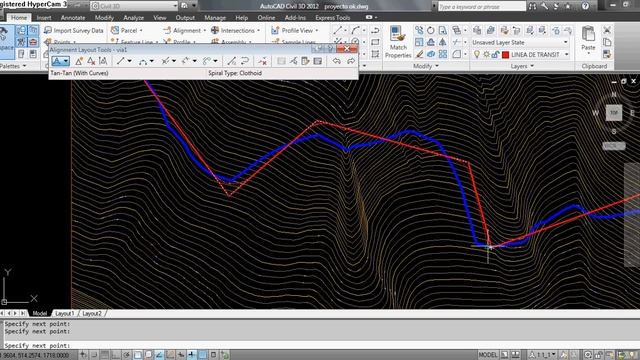Toggle the layer on/off light bulb icon

tap(476, 54)
